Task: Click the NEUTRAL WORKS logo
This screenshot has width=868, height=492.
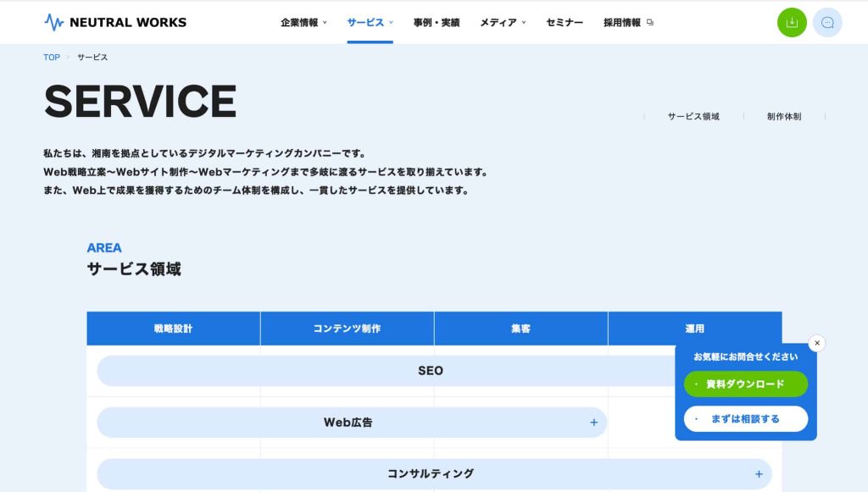Action: coord(115,23)
